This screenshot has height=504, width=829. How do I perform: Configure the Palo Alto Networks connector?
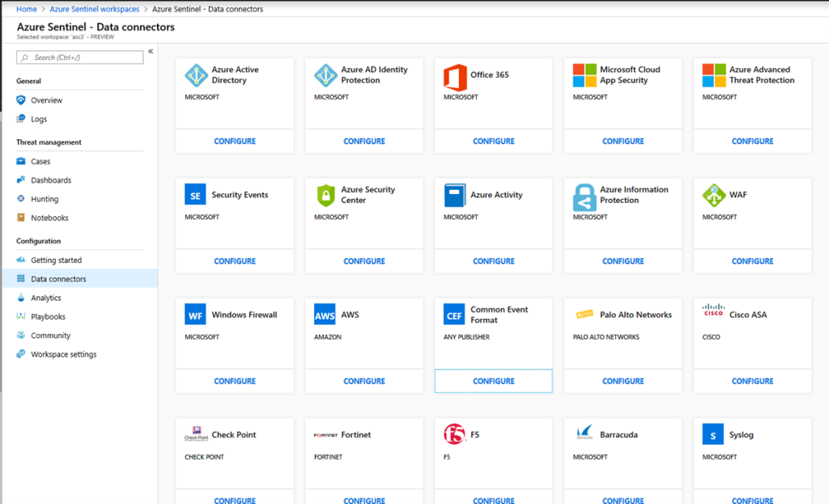(x=623, y=381)
